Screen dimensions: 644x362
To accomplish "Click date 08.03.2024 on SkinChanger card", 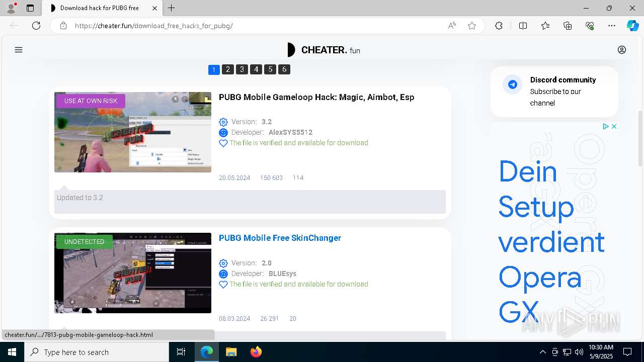I will pyautogui.click(x=234, y=318).
